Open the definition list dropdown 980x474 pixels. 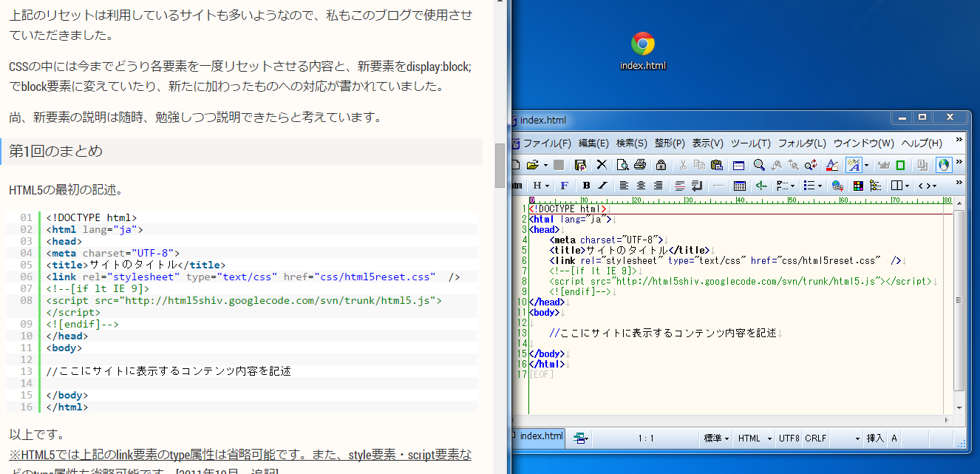click(x=786, y=186)
